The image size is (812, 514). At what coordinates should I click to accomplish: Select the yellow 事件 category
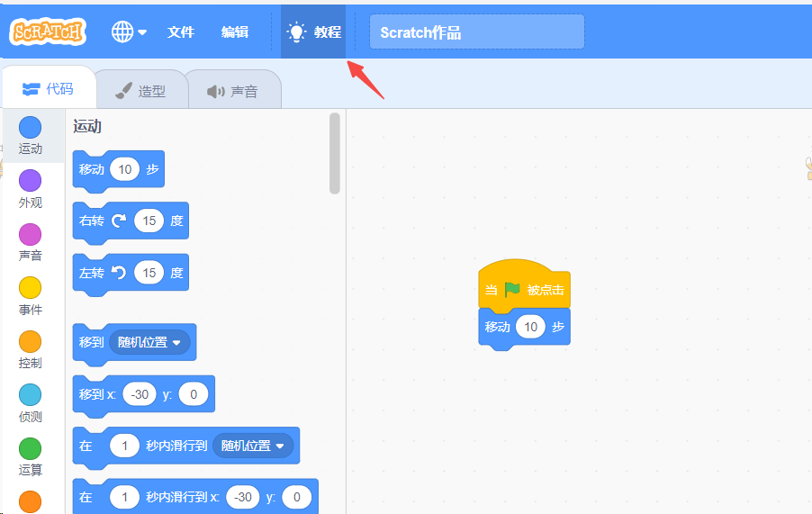coord(30,296)
